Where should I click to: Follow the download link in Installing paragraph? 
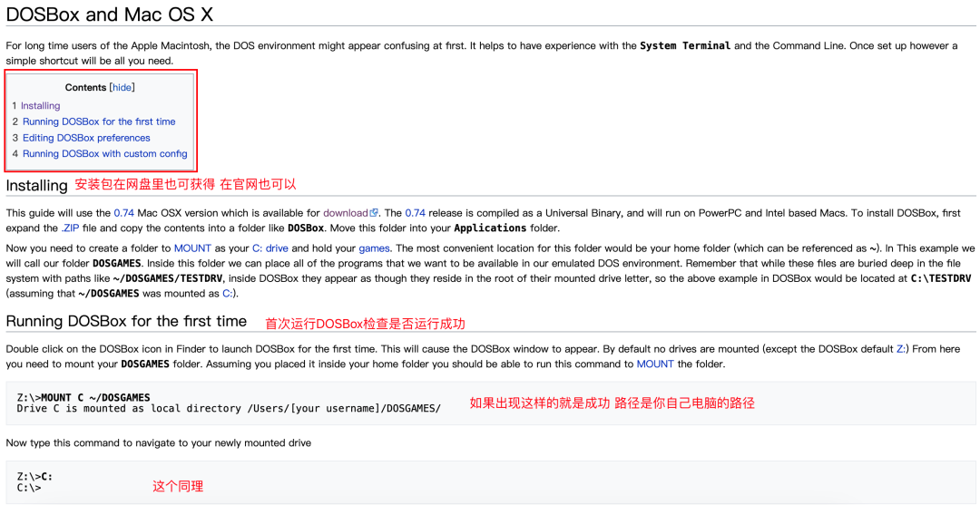[346, 213]
